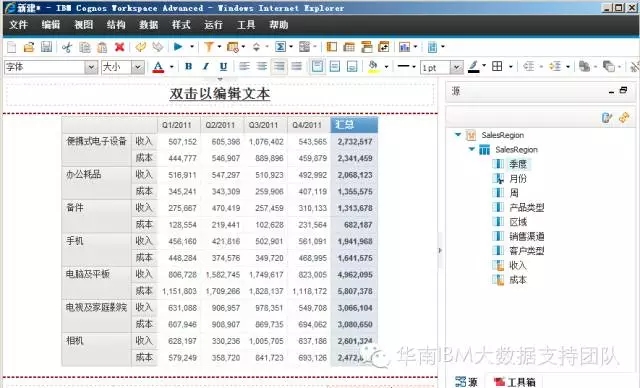Expand the run options arrow beside play
Viewport: 640px width, 388px height.
191,47
